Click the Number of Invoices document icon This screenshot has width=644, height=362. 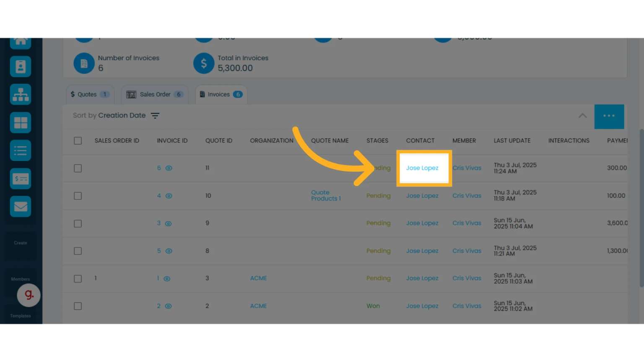point(84,63)
